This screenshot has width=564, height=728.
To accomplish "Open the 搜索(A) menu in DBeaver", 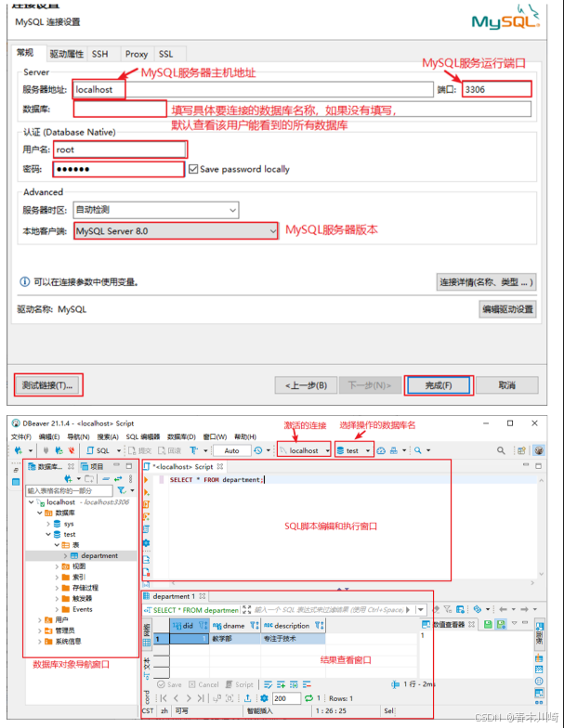I will [108, 436].
